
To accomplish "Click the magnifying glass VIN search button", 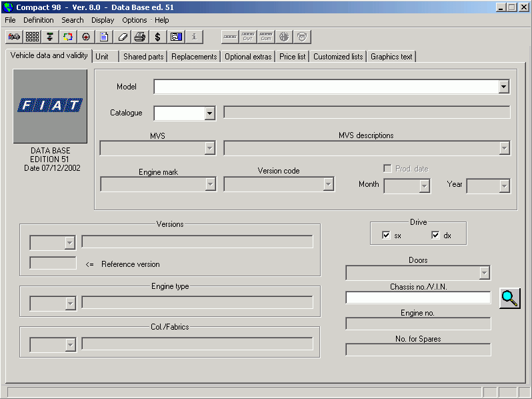I will [509, 298].
